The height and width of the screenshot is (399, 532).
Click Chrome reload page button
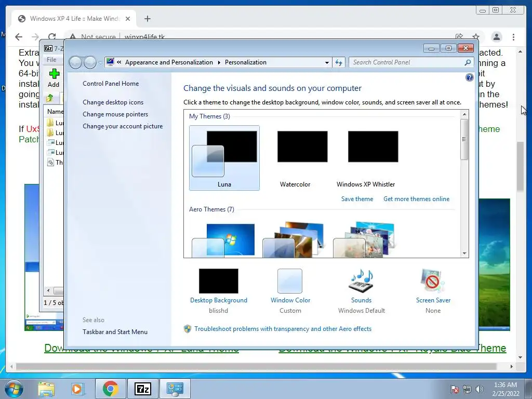[52, 37]
